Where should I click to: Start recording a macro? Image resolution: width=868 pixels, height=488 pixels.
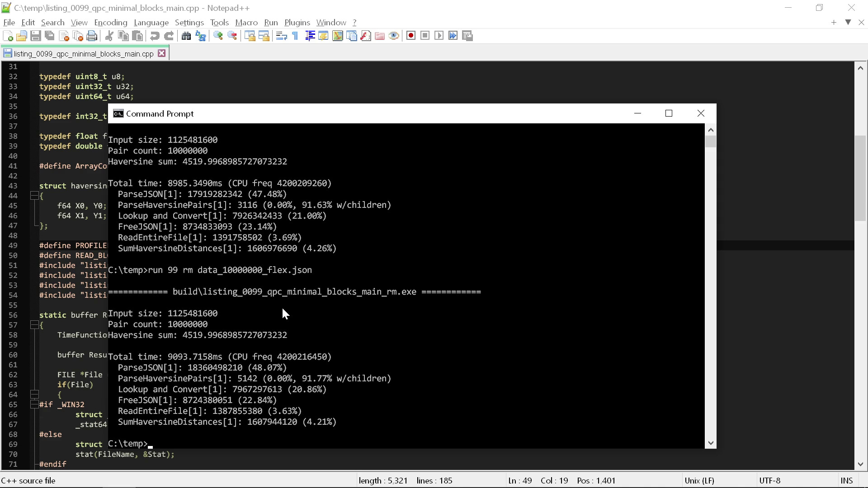tap(411, 36)
